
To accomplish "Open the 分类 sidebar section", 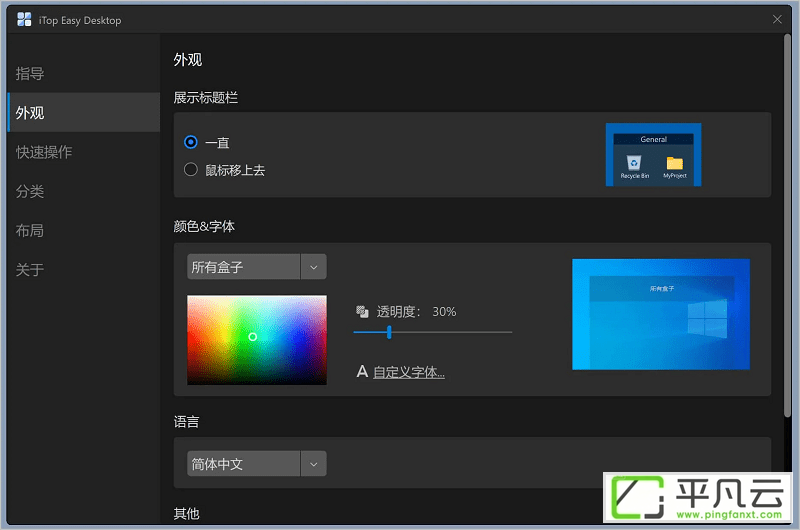I will (x=84, y=191).
